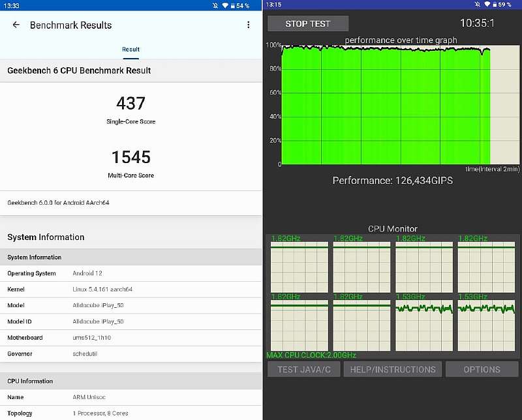Open the OPTIONS menu

tap(482, 369)
